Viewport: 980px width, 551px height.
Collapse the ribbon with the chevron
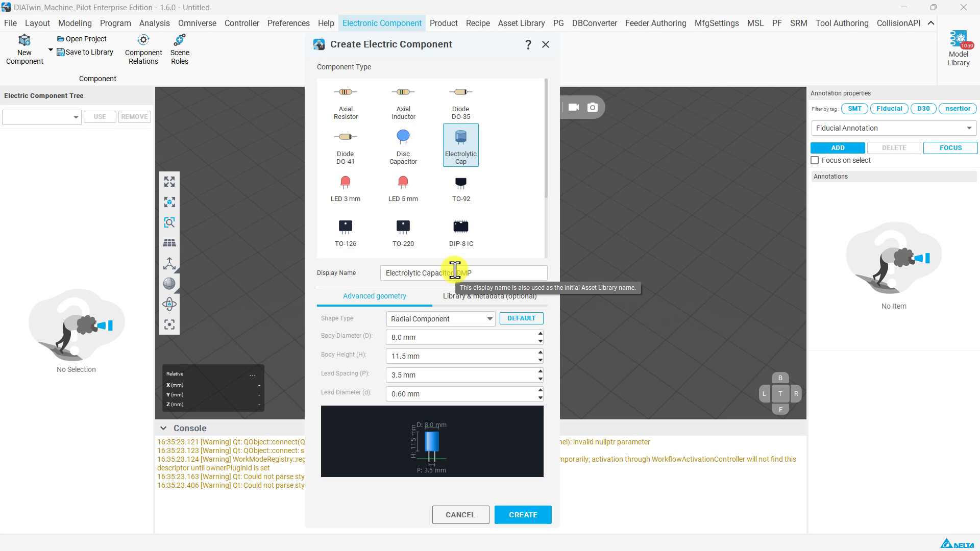tap(931, 23)
